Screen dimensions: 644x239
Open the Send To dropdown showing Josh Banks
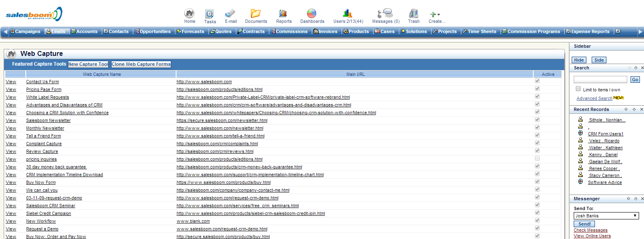(606, 216)
